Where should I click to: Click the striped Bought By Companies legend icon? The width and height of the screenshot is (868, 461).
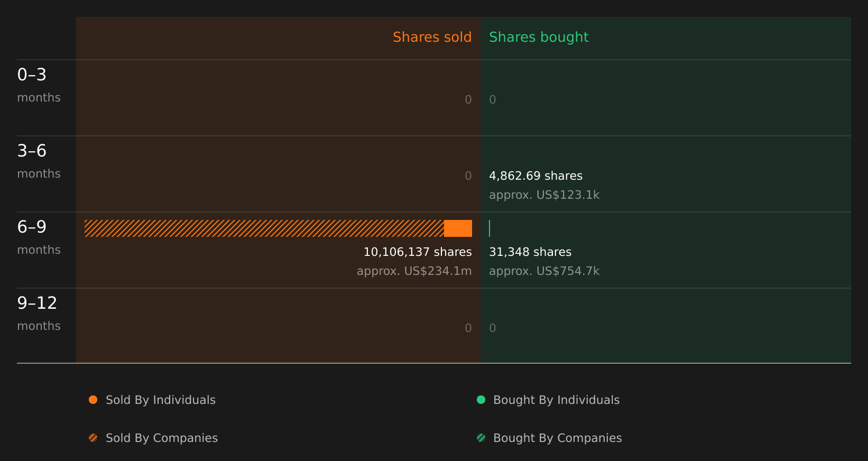(481, 438)
